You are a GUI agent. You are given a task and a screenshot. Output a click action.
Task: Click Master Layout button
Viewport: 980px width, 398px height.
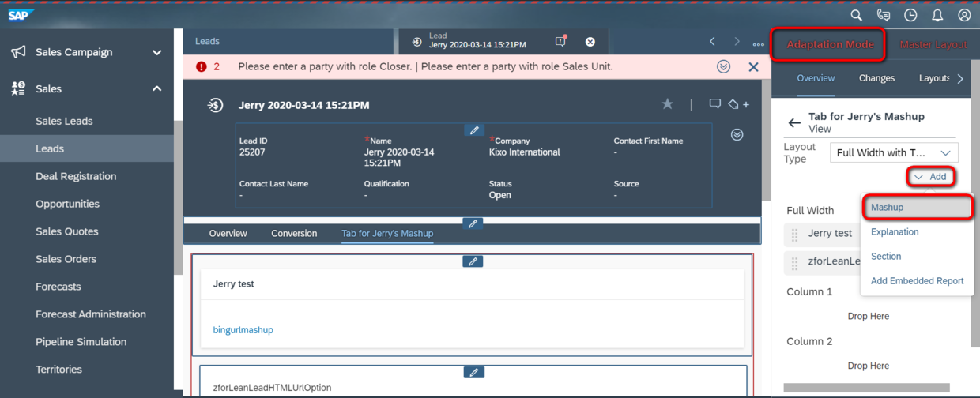pyautogui.click(x=933, y=44)
